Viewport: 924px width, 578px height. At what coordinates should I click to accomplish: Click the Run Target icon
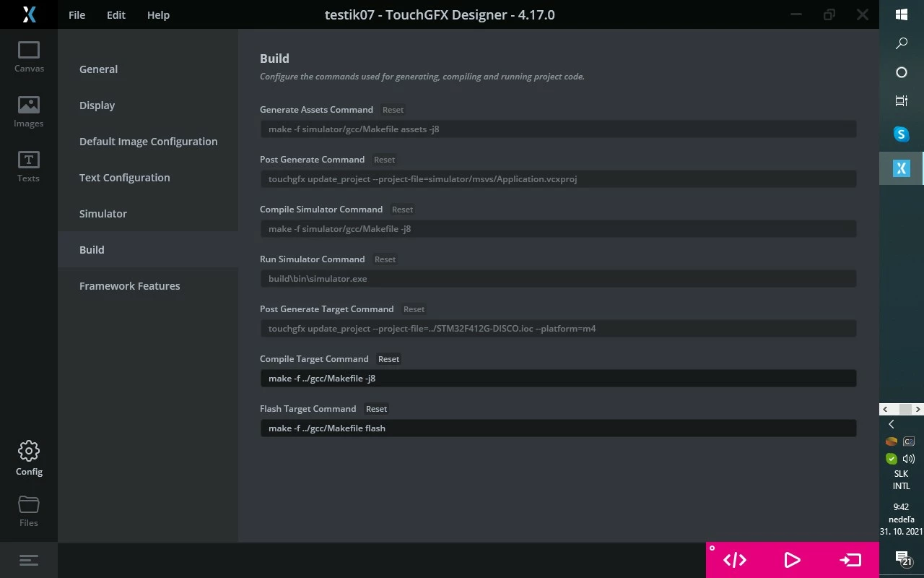click(850, 560)
